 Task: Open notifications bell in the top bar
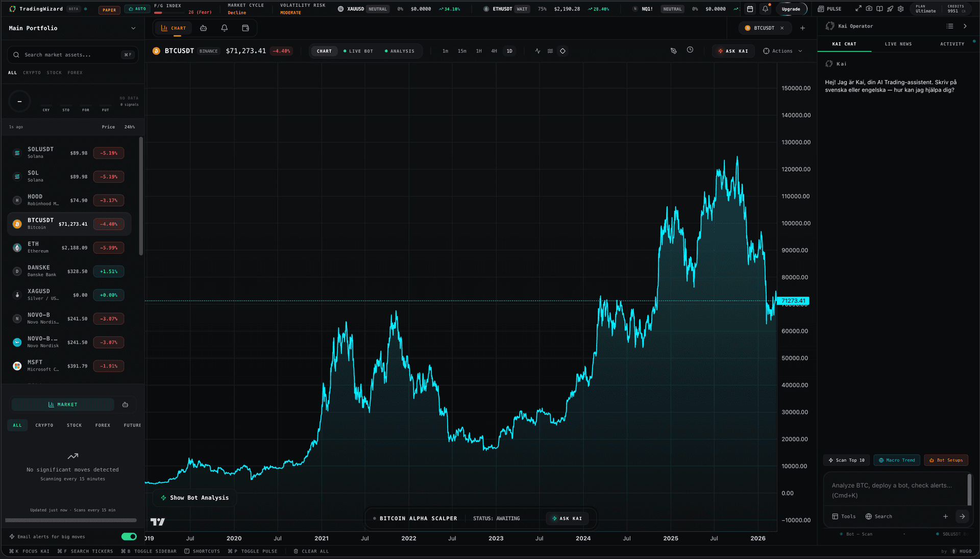765,9
